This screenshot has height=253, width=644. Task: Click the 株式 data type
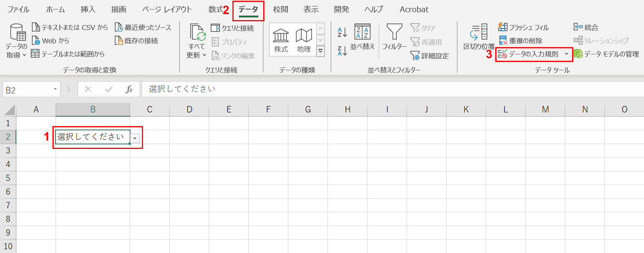pos(281,40)
